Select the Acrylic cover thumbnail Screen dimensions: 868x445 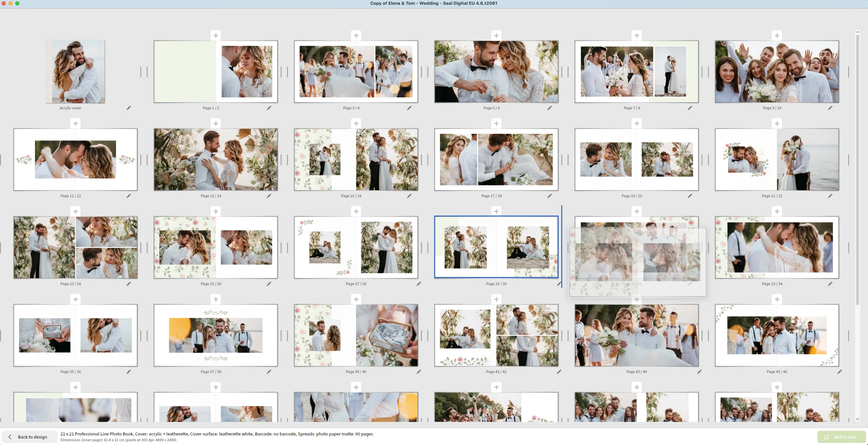pos(75,72)
